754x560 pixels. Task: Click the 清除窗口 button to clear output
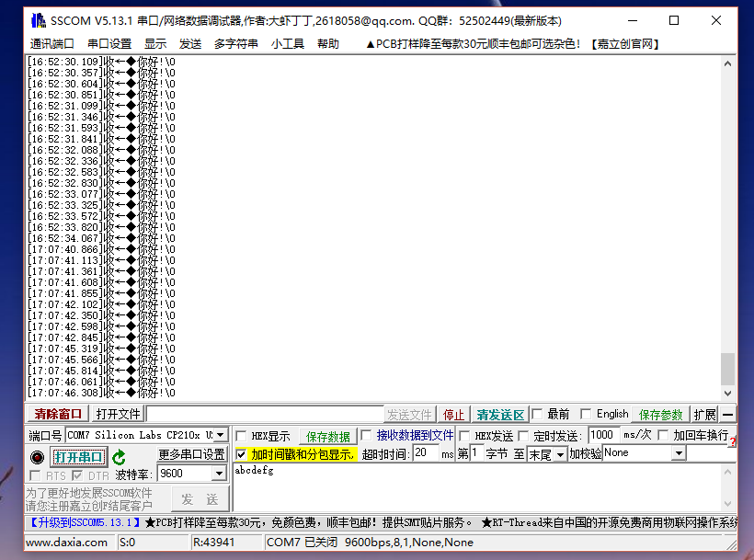click(55, 414)
